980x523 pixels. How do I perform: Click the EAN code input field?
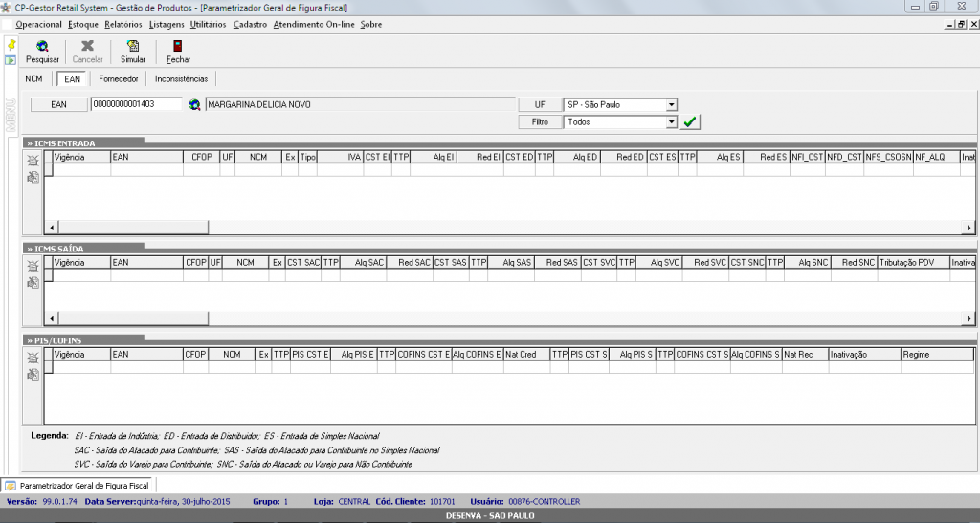pyautogui.click(x=136, y=105)
